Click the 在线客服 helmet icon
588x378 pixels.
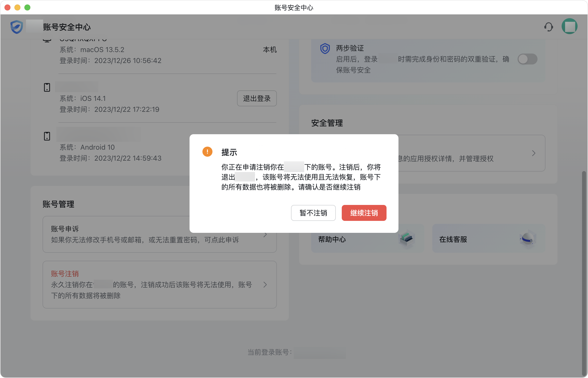[x=528, y=239]
